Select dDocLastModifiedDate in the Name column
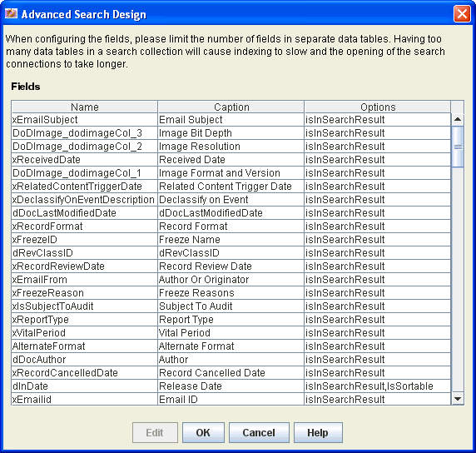476x453 pixels. coord(85,213)
